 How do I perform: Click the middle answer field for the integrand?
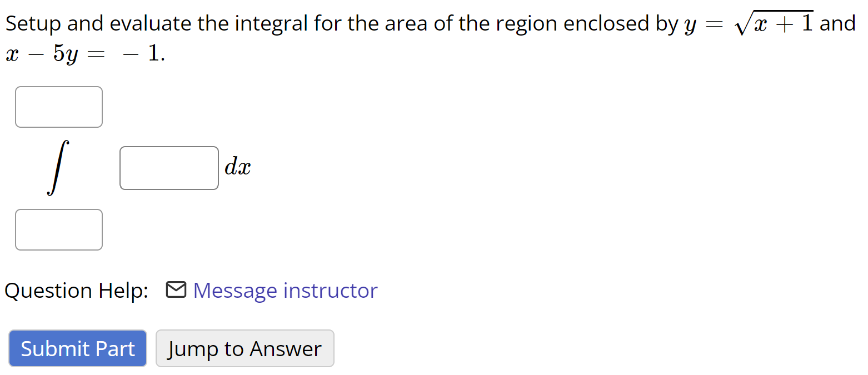(169, 168)
